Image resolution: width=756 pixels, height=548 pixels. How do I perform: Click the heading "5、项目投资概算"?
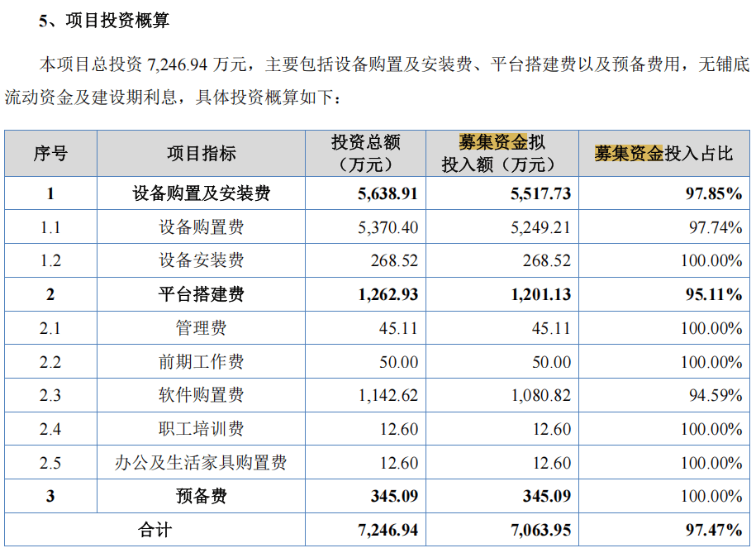[x=104, y=21]
